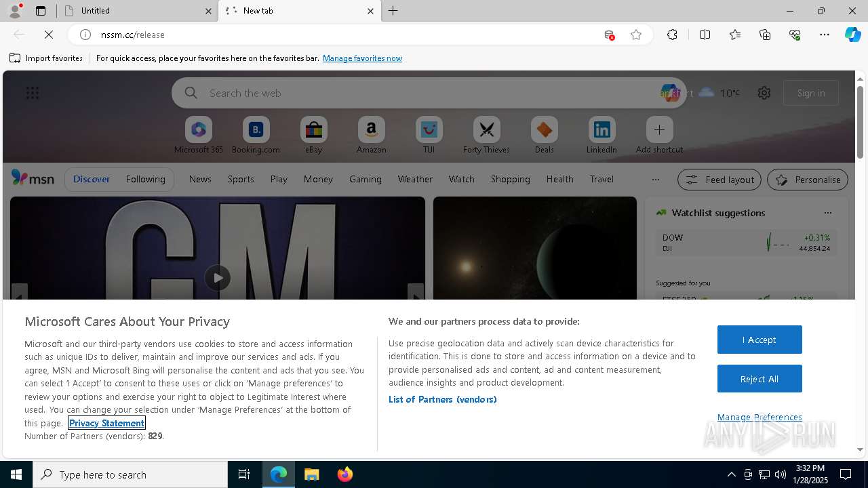This screenshot has height=488, width=868.
Task: Open the Forty Thieves shortcut
Action: (486, 135)
